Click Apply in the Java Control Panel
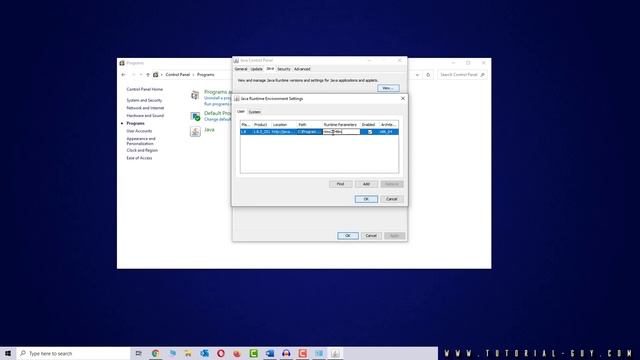640x360 pixels. tap(394, 236)
